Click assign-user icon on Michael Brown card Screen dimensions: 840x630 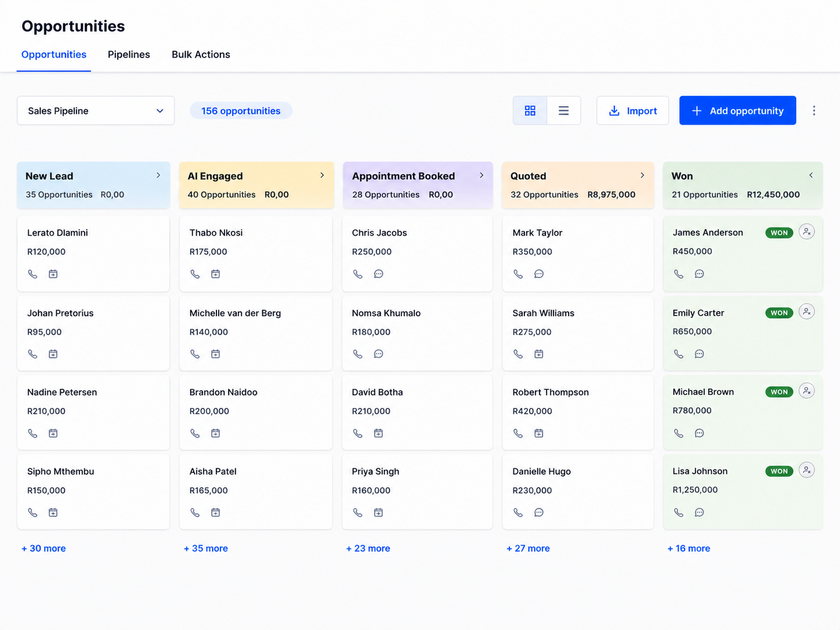click(x=806, y=390)
